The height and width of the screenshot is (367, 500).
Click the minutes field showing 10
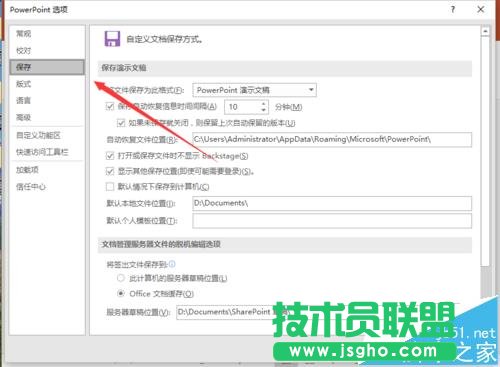tap(242, 107)
